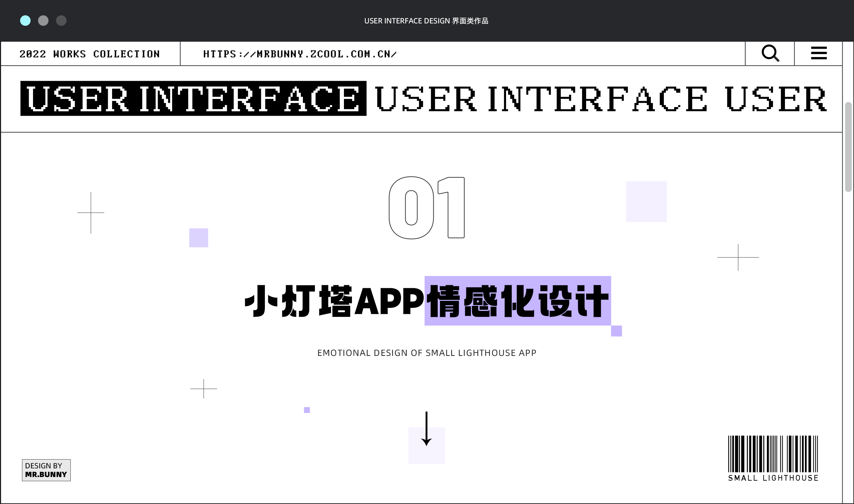The height and width of the screenshot is (504, 854).
Task: Click the highlighted black USER INTERFACE banner
Action: coord(193,98)
